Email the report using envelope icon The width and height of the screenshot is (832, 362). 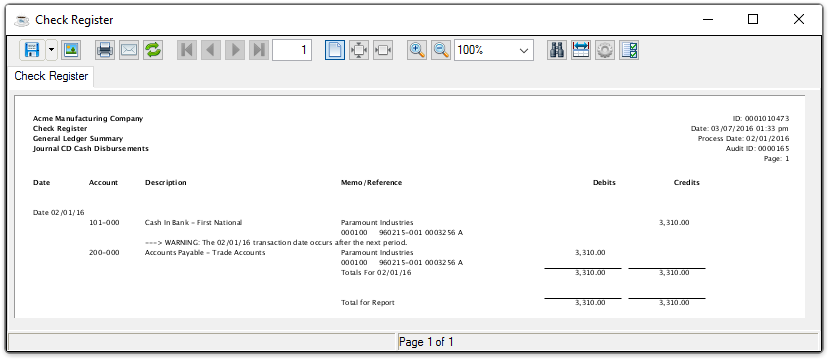[129, 50]
